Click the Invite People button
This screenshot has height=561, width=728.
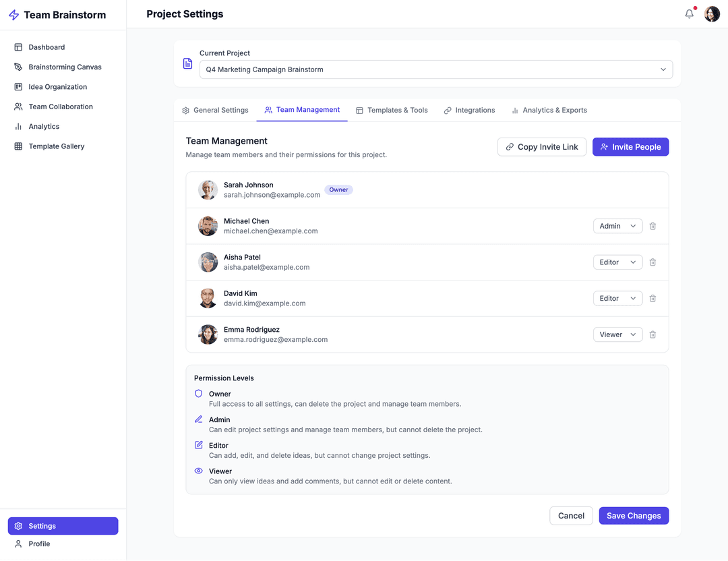point(630,147)
